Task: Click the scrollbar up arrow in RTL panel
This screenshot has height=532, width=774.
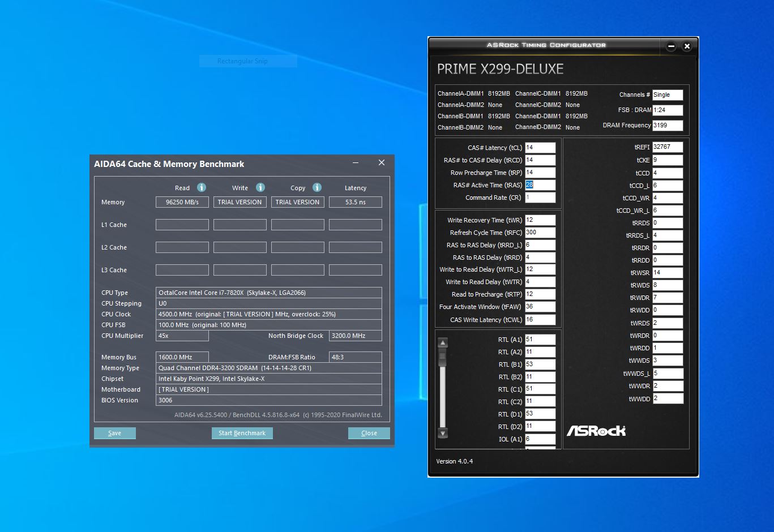Action: [442, 342]
